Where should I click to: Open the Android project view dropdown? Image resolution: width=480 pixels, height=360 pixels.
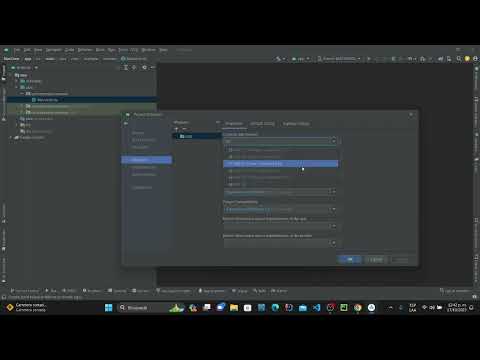25,68
